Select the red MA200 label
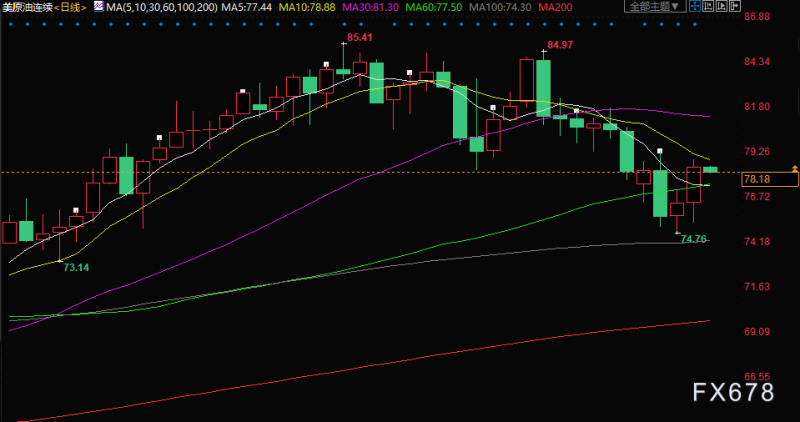This screenshot has width=800, height=422. coord(555,7)
